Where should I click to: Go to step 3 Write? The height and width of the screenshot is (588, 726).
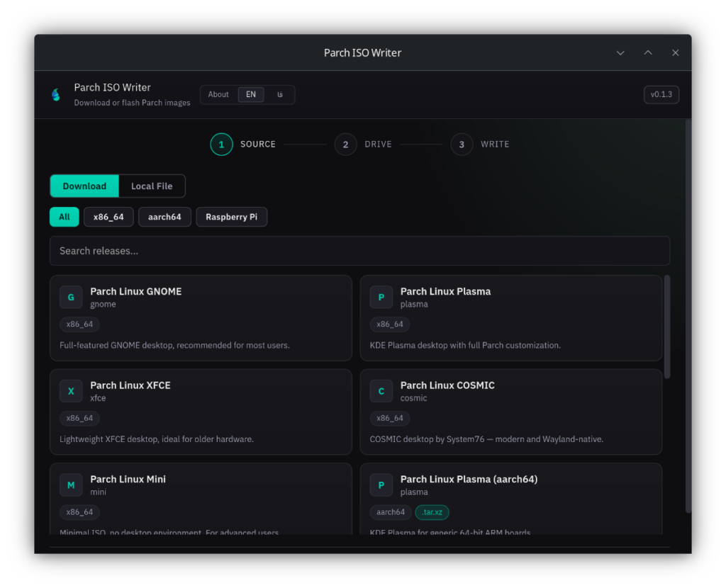pos(480,145)
